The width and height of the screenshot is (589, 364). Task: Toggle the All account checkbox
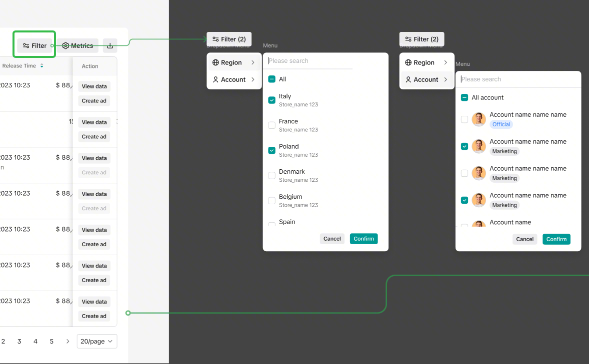click(x=464, y=98)
